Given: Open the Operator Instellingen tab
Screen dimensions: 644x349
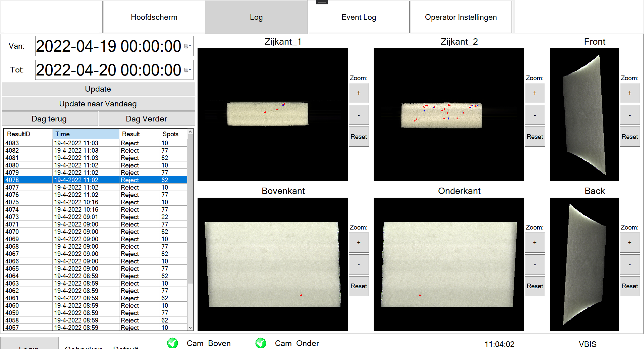Looking at the screenshot, I should pyautogui.click(x=461, y=17).
